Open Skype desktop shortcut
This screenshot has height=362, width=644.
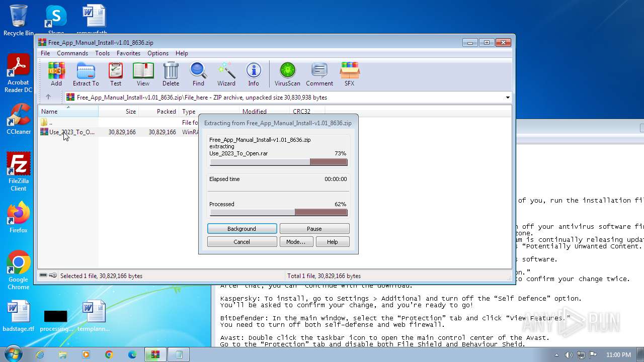click(56, 20)
